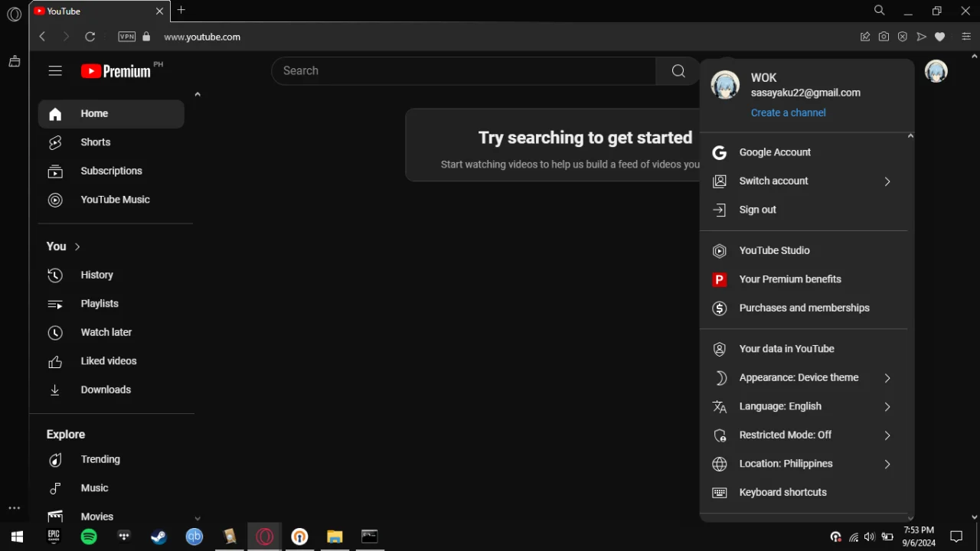Open Music under Explore
This screenshot has width=980, height=551.
click(111, 488)
